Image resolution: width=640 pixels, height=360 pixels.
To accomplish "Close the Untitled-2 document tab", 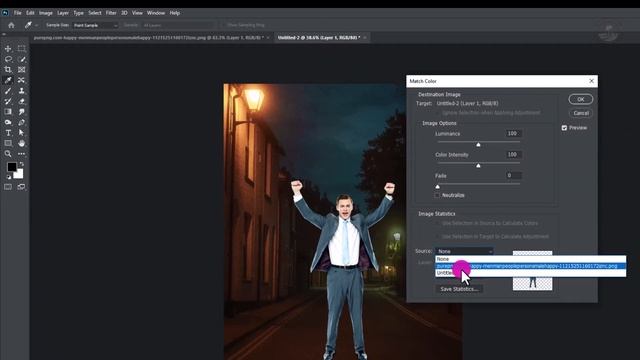I will 365,38.
